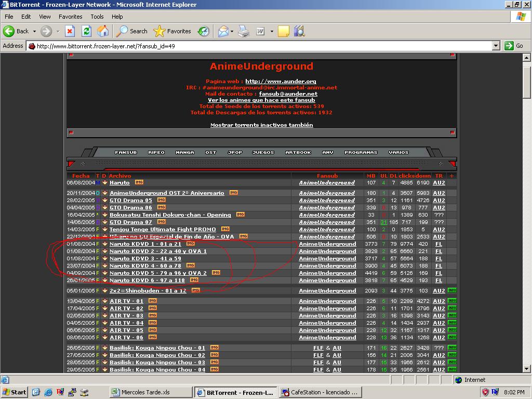
Task: Show desktop via quick launch icon
Action: (36, 392)
